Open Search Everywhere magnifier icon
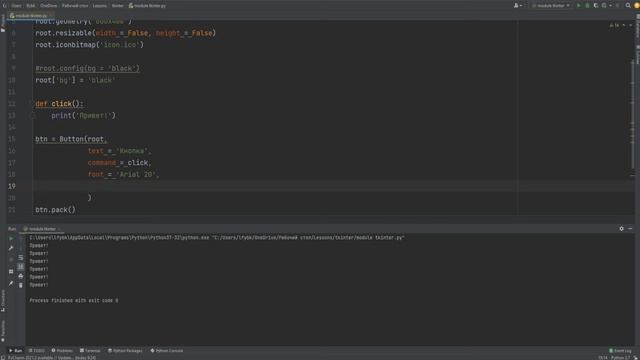 tap(628, 6)
